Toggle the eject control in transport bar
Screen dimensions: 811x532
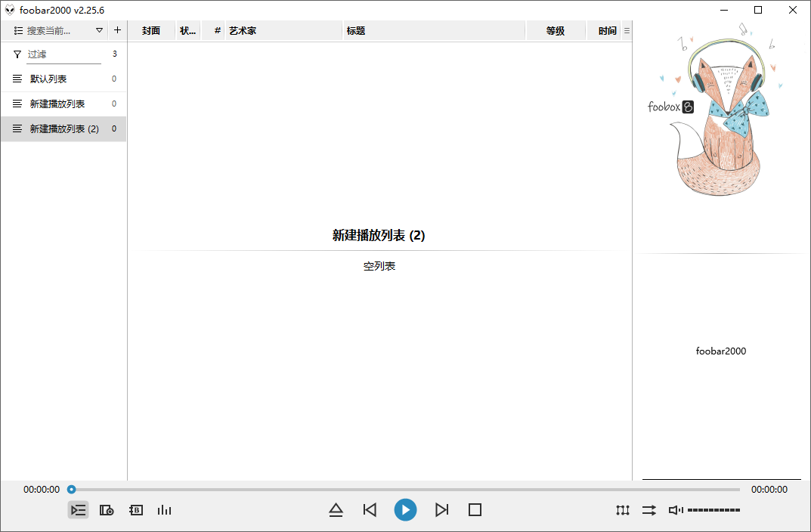coord(336,510)
